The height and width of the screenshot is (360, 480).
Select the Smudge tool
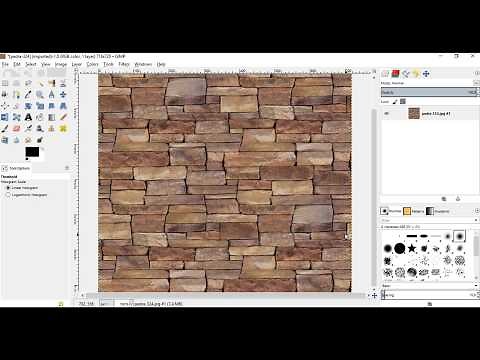point(28,140)
